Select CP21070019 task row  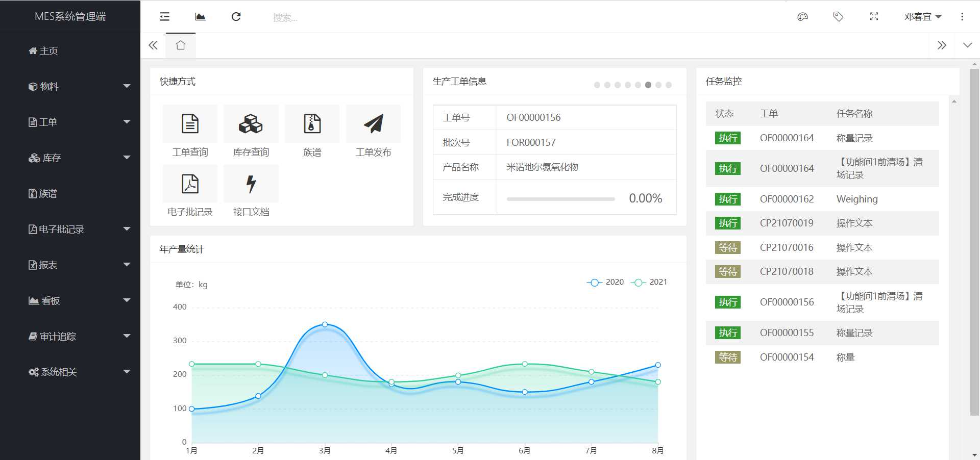coord(822,223)
